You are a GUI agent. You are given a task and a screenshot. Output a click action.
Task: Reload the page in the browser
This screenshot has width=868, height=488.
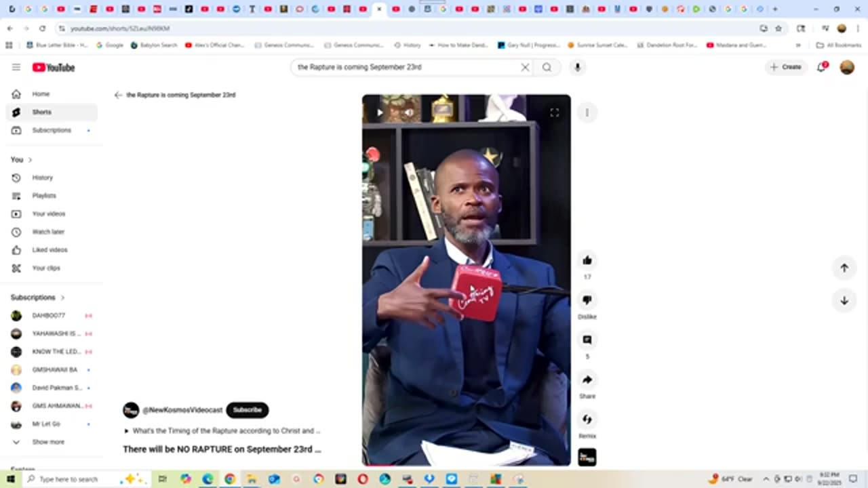43,28
